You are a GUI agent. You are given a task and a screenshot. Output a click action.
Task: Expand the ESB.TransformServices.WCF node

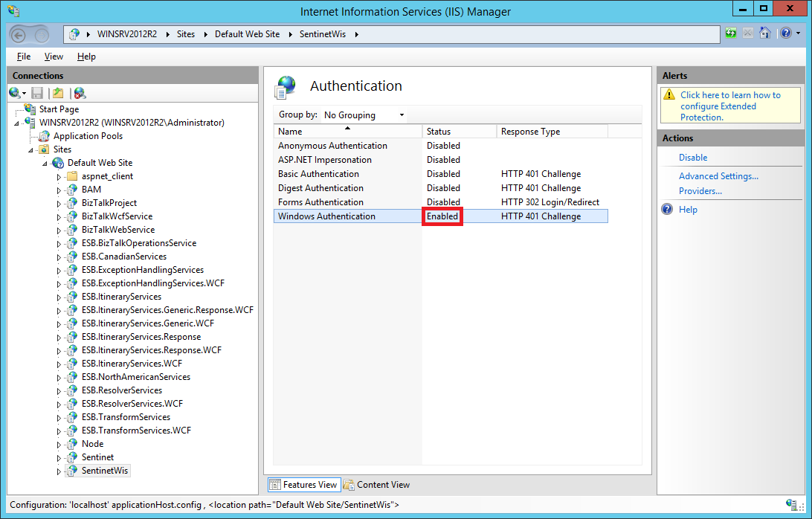tap(59, 431)
